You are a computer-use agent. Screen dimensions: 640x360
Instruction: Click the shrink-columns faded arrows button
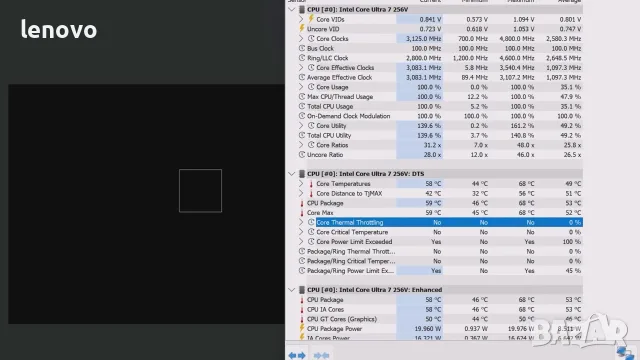321,356
